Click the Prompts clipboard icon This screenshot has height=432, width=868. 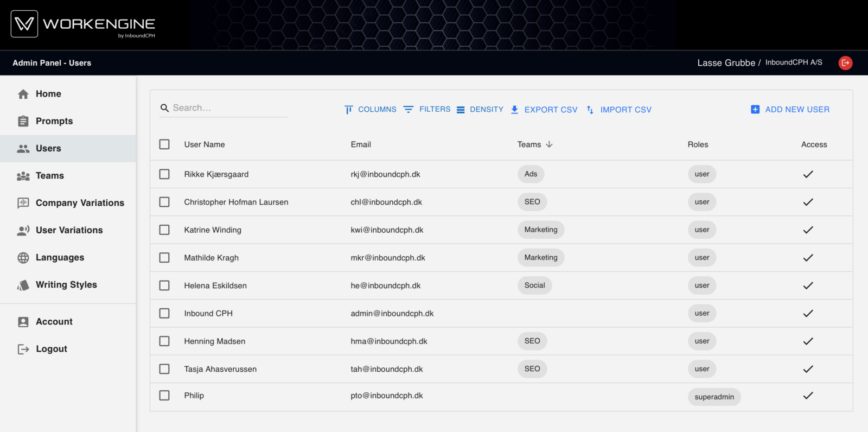[23, 121]
